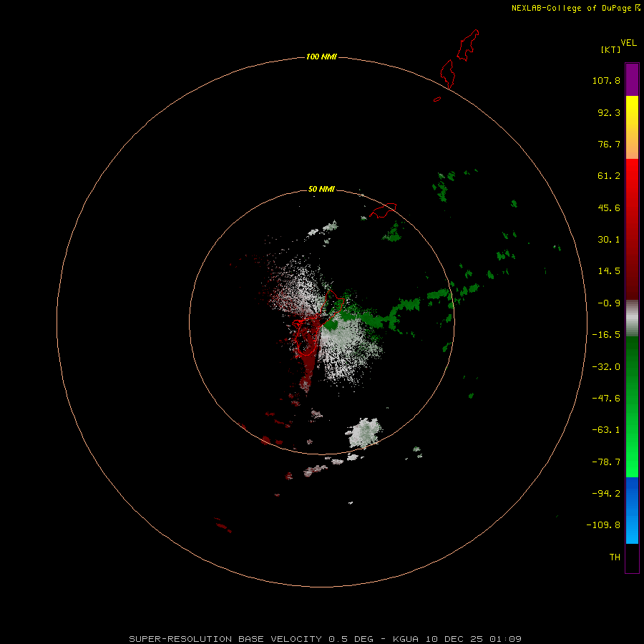Click the -63.1 scale value
Viewport: 644px width, 644px height.
tap(606, 430)
